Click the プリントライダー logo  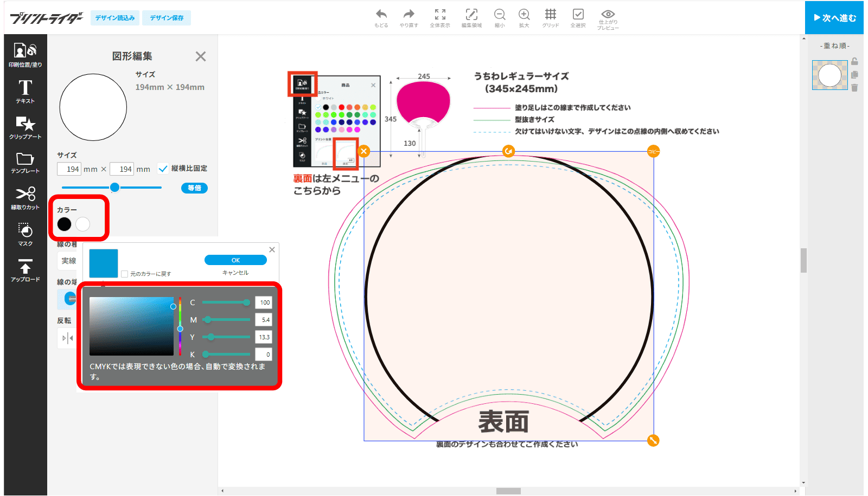46,18
